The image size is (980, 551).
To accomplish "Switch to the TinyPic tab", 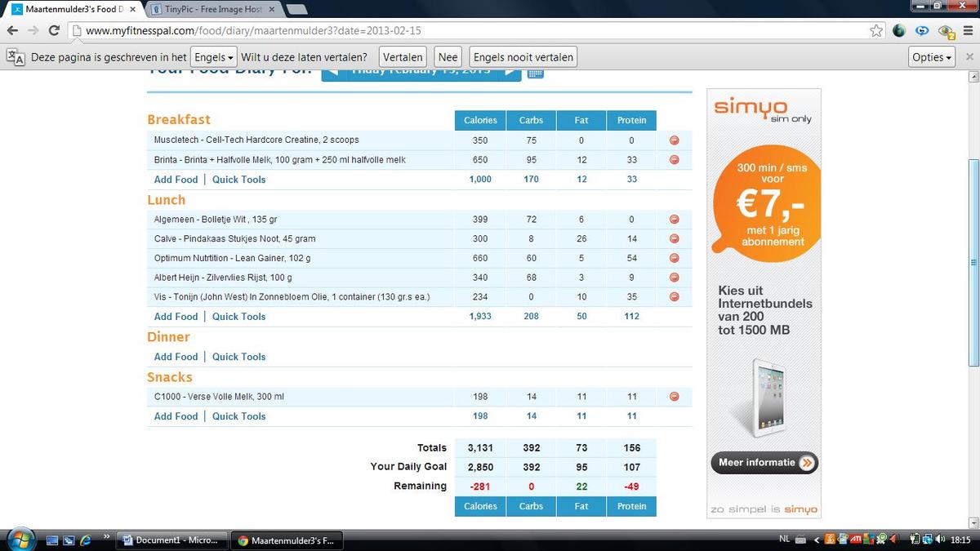I will 209,10.
